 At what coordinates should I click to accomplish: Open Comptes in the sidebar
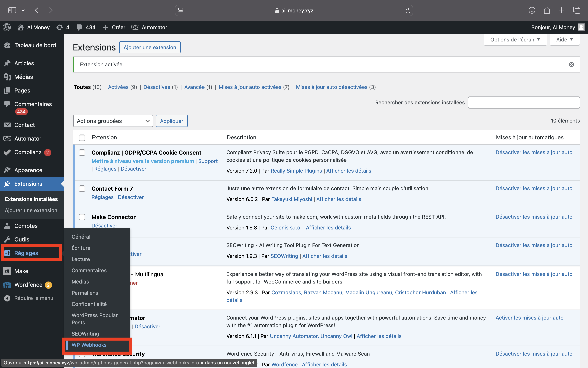click(32, 226)
